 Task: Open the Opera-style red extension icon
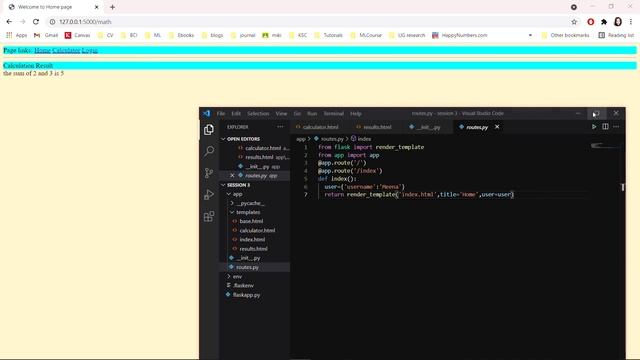pos(591,22)
